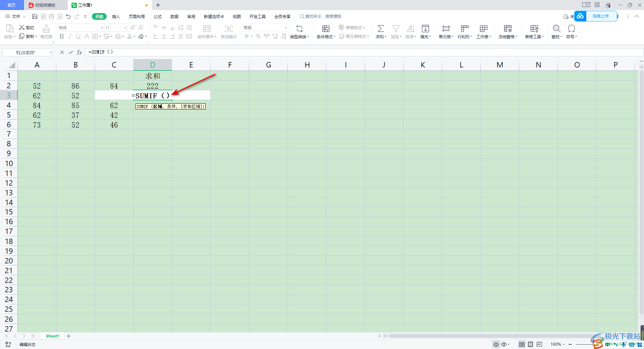The height and width of the screenshot is (349, 644).
Task: Open the 插入 (Insert) ribbon tab
Action: [116, 16]
